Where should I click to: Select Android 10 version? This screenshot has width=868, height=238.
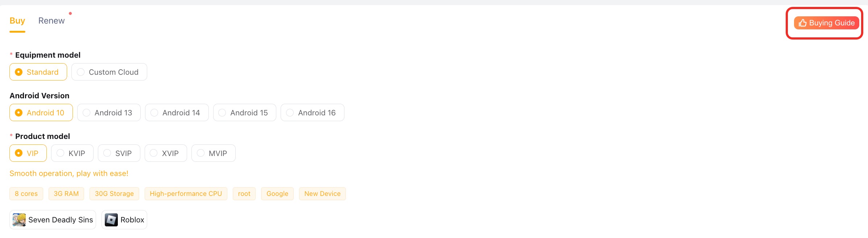point(41,113)
